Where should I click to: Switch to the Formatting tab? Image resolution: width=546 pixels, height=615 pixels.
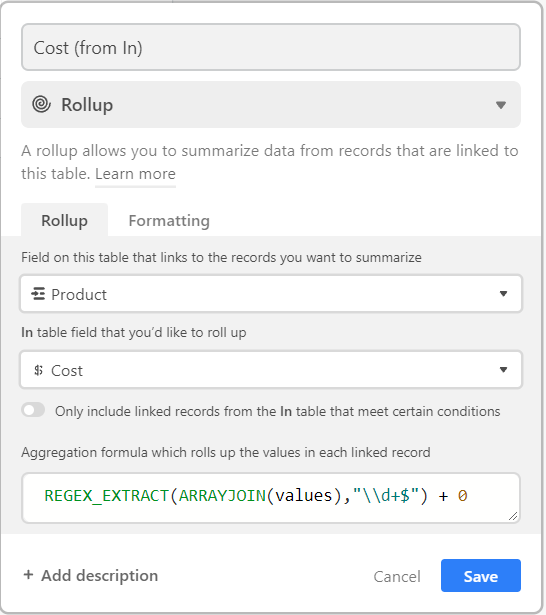pyautogui.click(x=169, y=220)
